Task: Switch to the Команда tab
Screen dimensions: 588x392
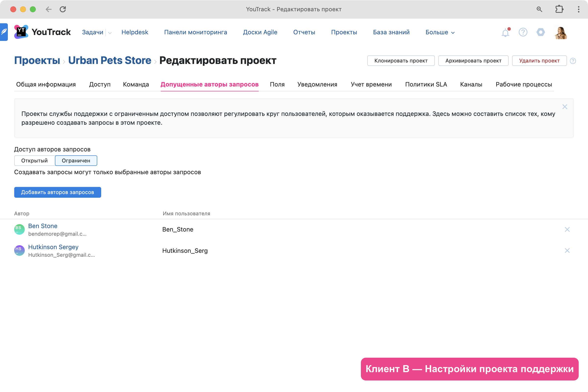Action: [136, 84]
